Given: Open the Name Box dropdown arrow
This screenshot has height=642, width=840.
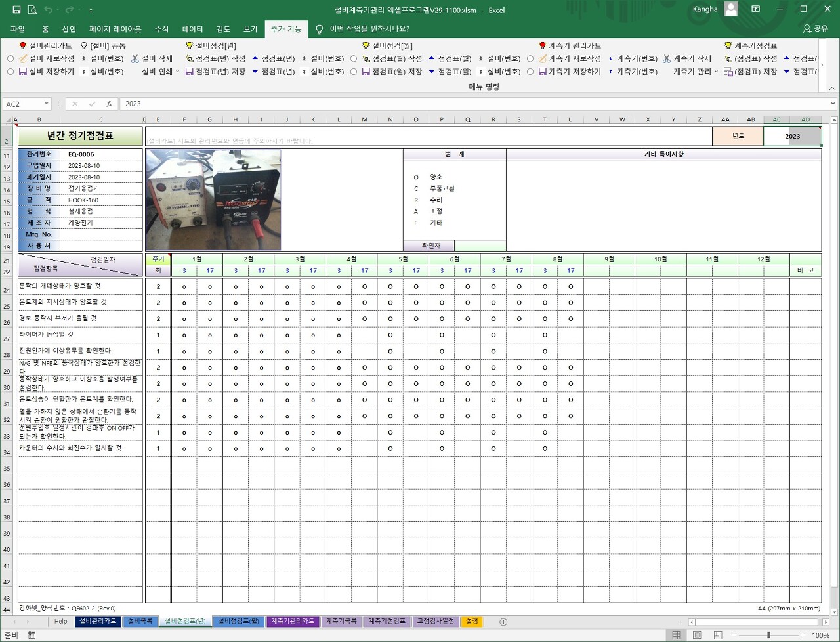Looking at the screenshot, I should click(x=47, y=104).
